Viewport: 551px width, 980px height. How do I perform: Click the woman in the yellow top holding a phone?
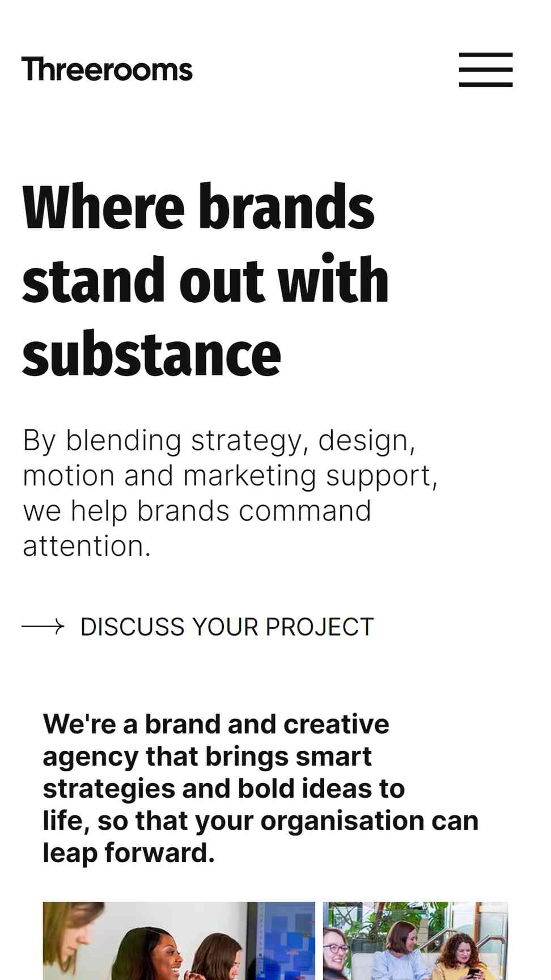coord(465,958)
